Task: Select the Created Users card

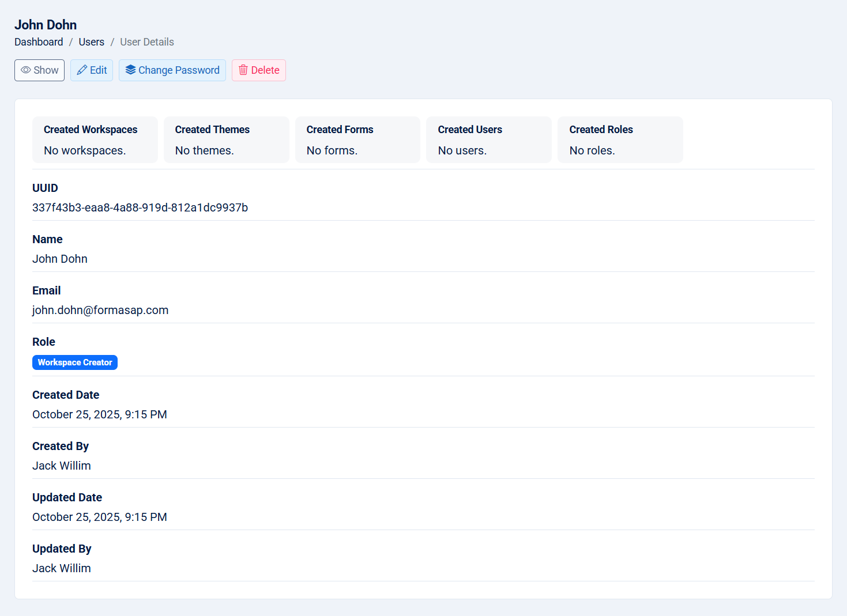Action: coord(488,140)
